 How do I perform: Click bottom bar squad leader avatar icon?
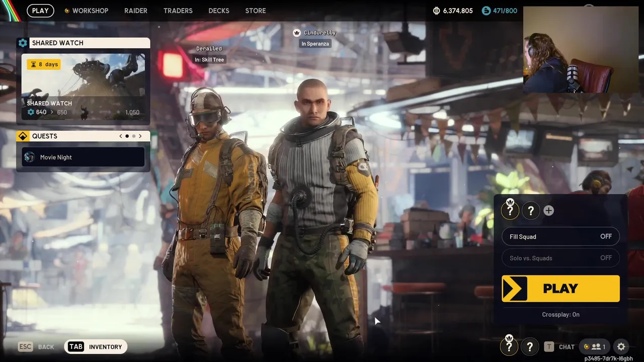coord(509,346)
